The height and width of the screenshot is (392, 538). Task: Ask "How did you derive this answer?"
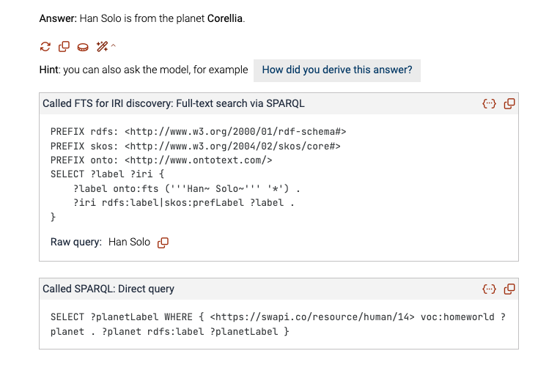click(x=337, y=70)
